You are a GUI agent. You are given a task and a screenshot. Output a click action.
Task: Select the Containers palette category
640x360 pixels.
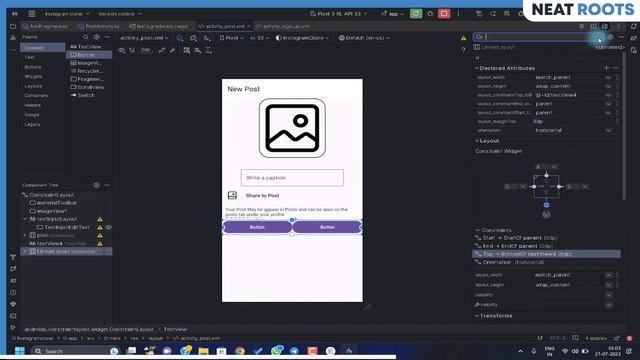tap(36, 96)
